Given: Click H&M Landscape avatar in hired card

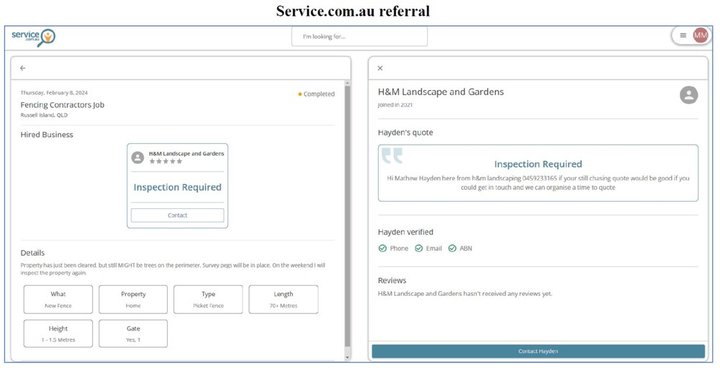Looking at the screenshot, I should [x=138, y=158].
